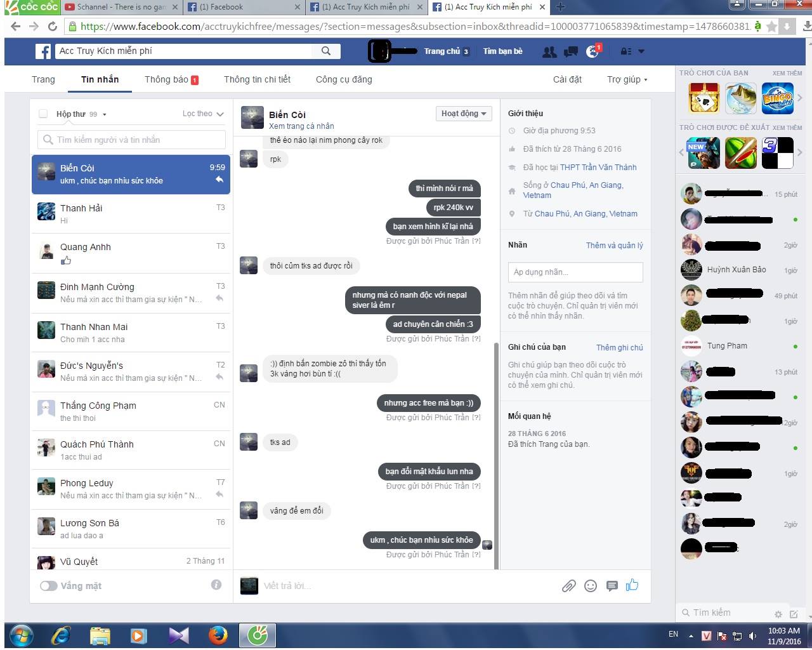
Task: Toggle the Vắng mặt away switch
Action: click(49, 586)
